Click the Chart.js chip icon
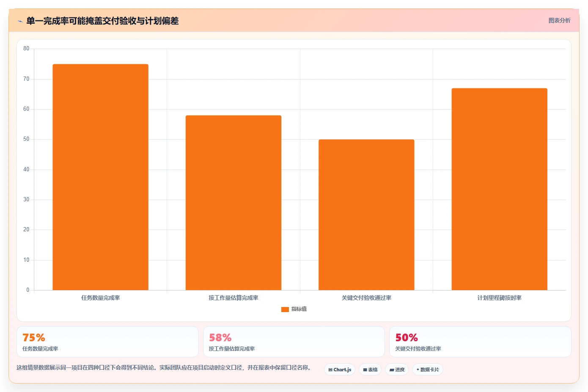Screen dimensions: 588x392 [x=330, y=370]
